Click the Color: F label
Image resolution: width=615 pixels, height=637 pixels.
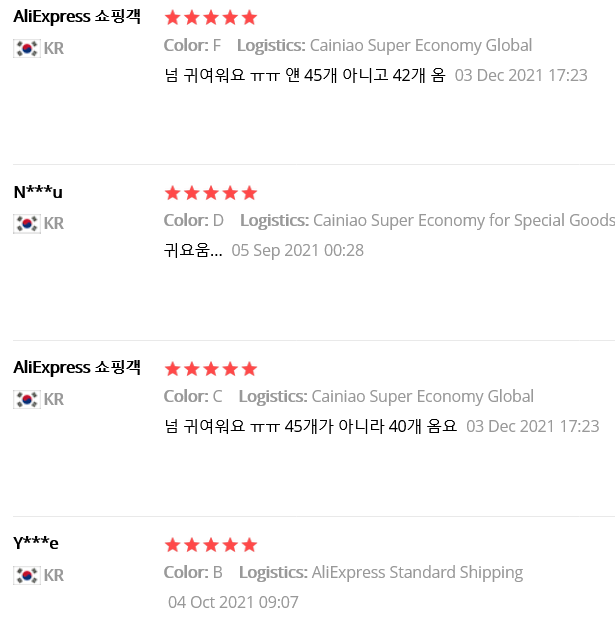coord(192,46)
